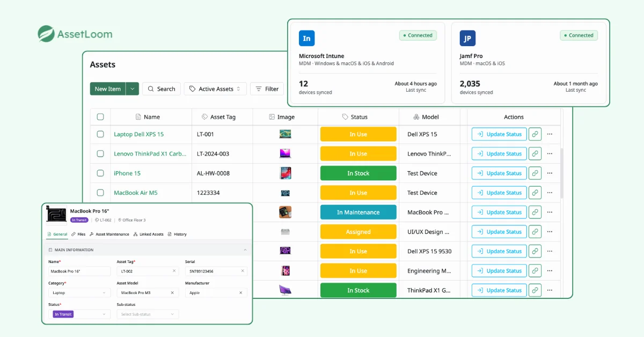Open the Asset Maintenance tab

[x=109, y=234]
